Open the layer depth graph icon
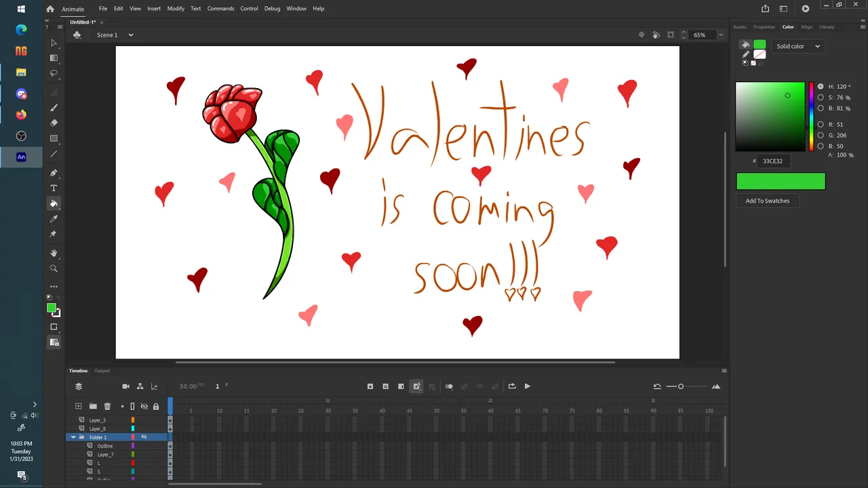 point(154,386)
